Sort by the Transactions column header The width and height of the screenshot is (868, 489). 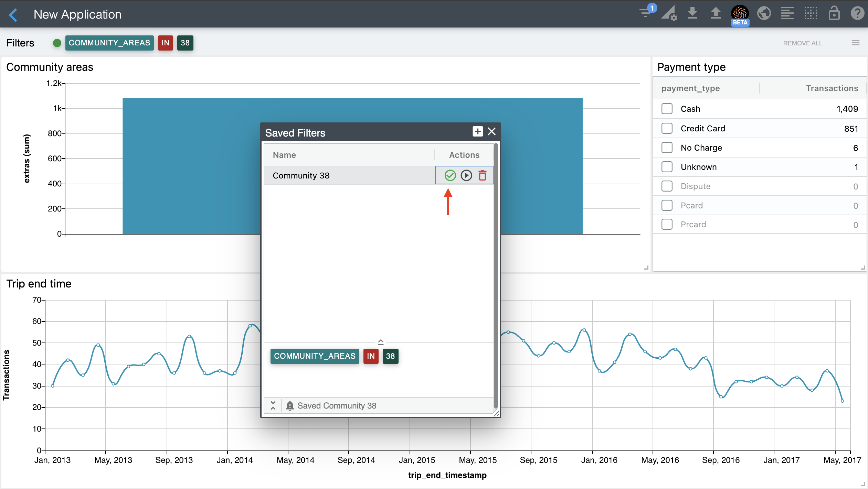point(832,88)
